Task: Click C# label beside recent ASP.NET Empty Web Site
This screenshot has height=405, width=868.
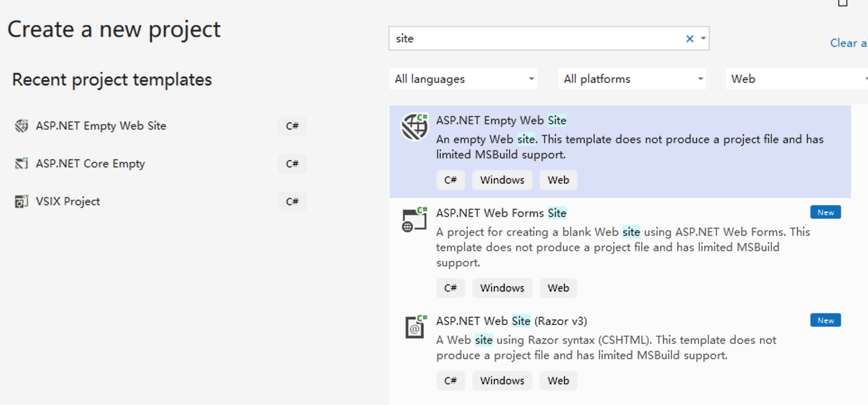Action: point(292,126)
